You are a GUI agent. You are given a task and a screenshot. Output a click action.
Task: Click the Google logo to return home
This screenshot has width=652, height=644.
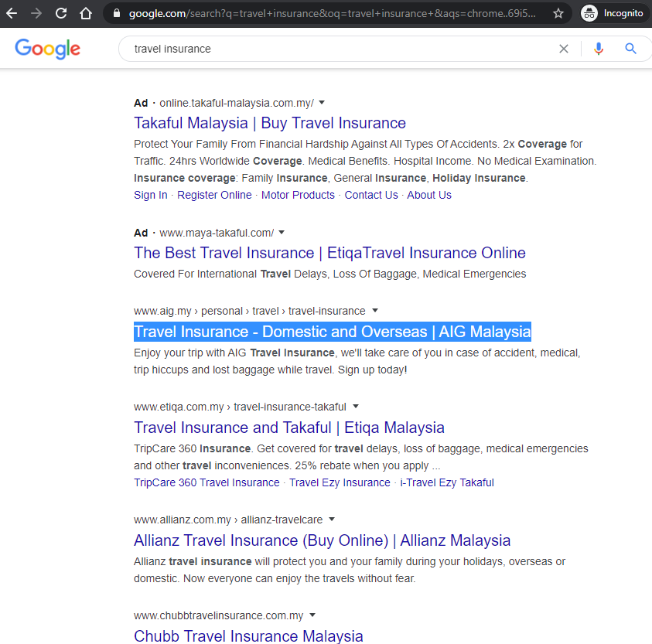[x=47, y=48]
